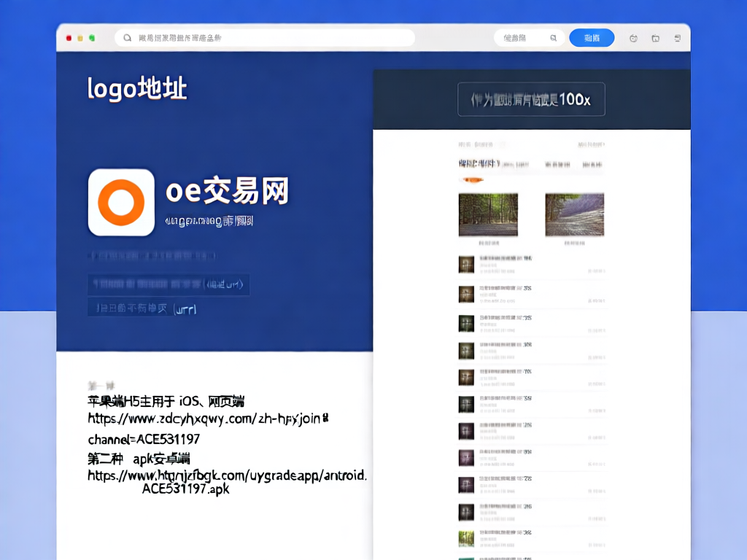Screen dimensions: 747x560
Task: Click the oe交易网 title text
Action: click(227, 191)
